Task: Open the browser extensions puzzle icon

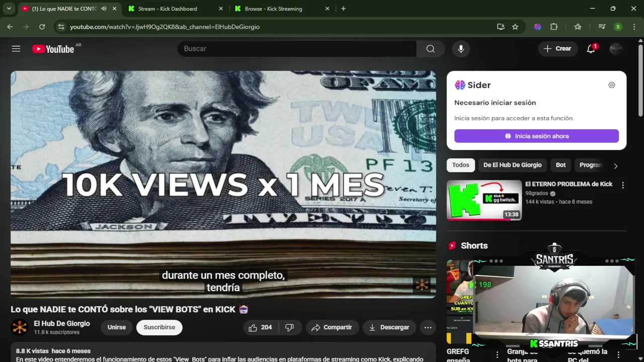Action: point(554,27)
